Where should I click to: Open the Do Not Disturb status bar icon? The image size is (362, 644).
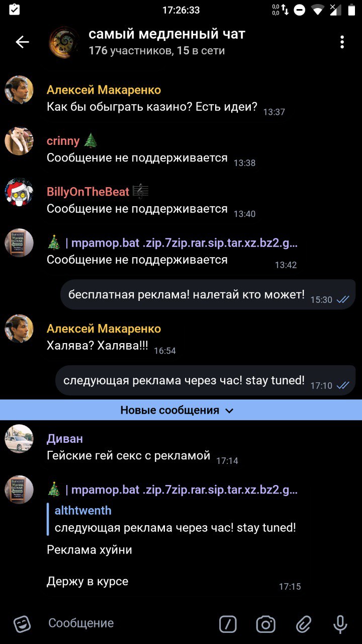point(299,10)
